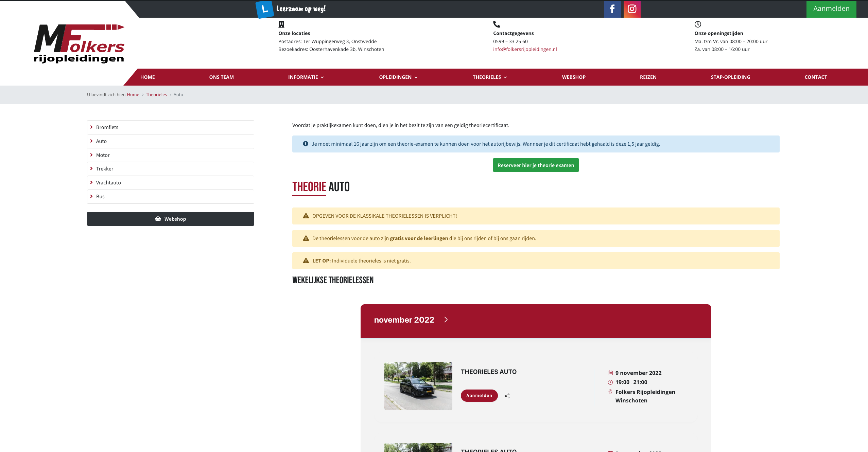Click the clock icon above openingstijden
The height and width of the screenshot is (452, 868).
coord(698,24)
